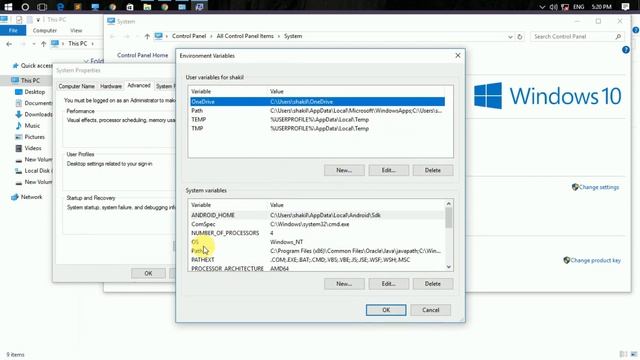640x360 pixels.
Task: Switch to Hardware tab in System Properties
Action: (x=111, y=86)
